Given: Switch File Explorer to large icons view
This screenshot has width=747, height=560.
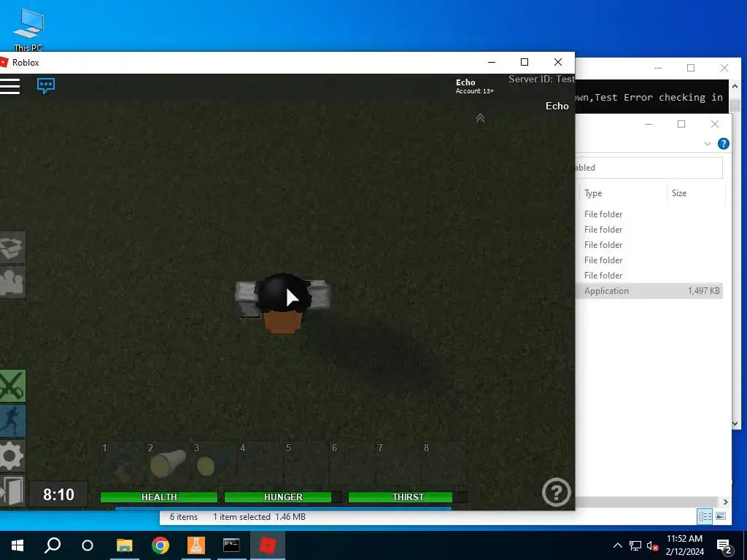Looking at the screenshot, I should [x=721, y=516].
